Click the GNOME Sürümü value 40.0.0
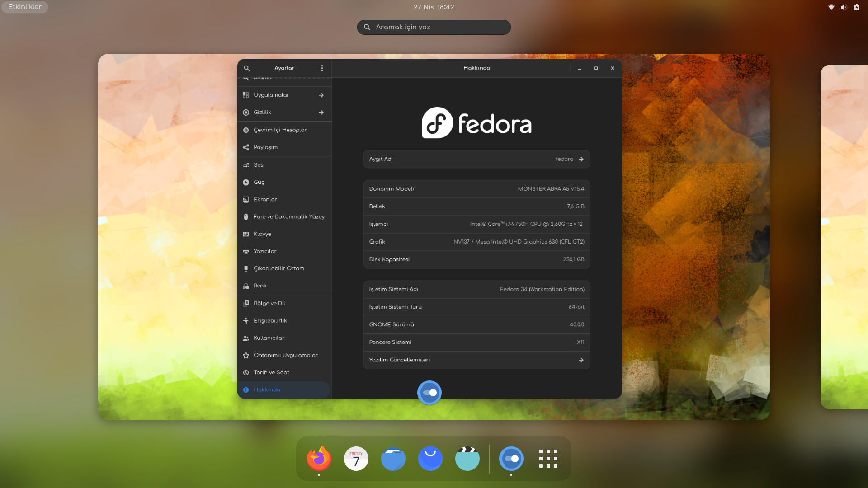Viewport: 868px width, 488px height. point(577,324)
